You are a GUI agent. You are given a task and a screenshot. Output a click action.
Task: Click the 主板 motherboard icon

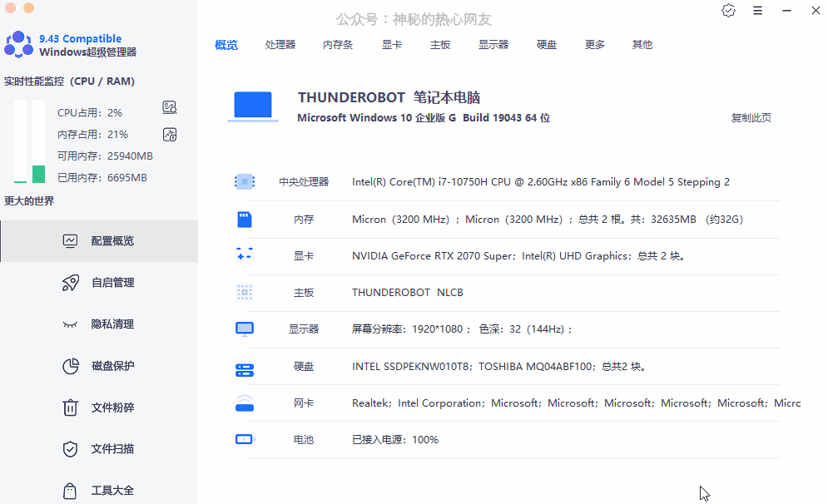tap(245, 293)
